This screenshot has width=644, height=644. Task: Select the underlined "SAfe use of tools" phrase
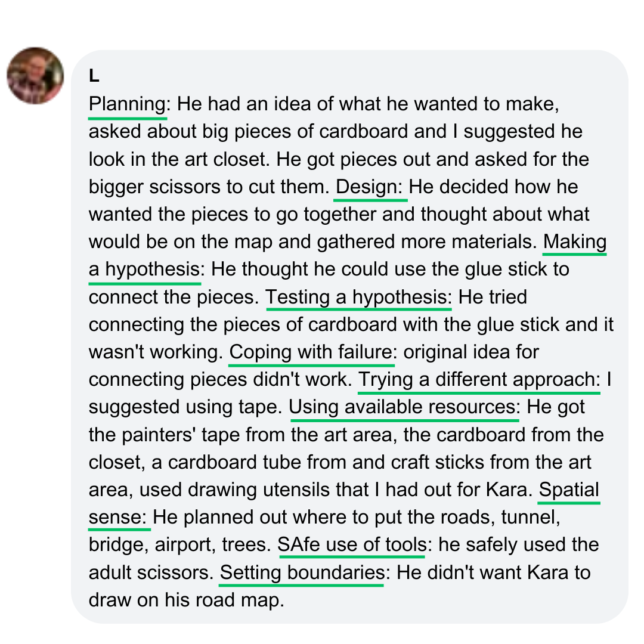352,545
